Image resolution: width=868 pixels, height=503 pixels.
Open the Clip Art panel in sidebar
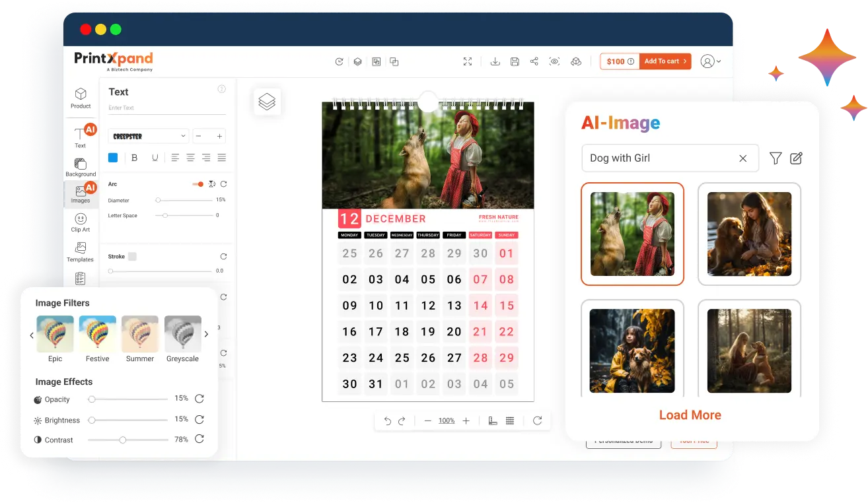click(x=81, y=222)
